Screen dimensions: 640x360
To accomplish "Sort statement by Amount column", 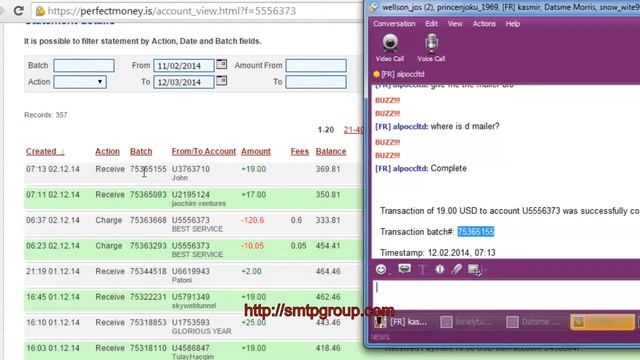I will (x=256, y=151).
